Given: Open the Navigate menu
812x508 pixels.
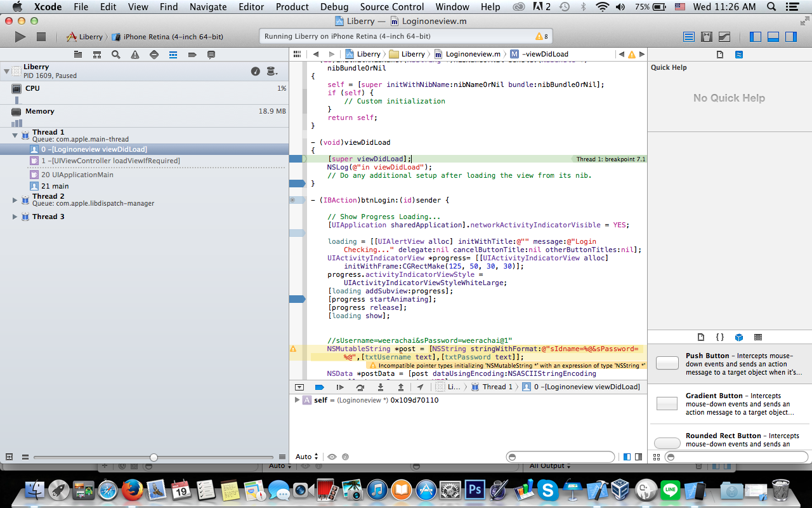Looking at the screenshot, I should 208,7.
